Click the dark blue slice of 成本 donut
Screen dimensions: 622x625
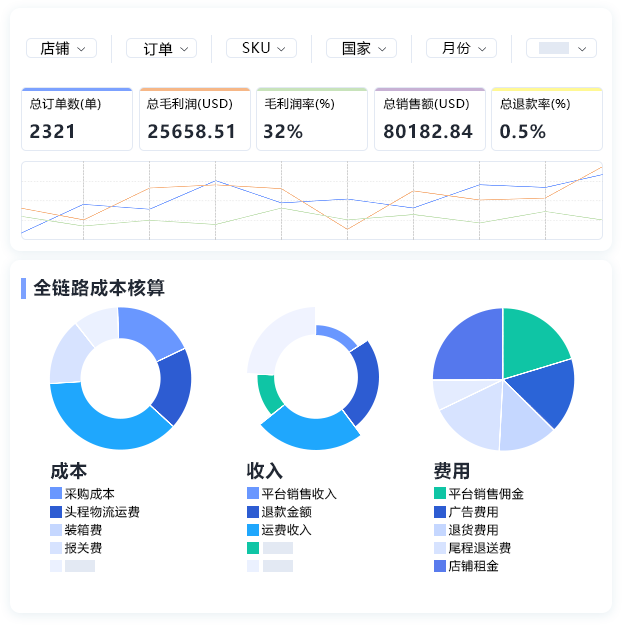pyautogui.click(x=175, y=386)
